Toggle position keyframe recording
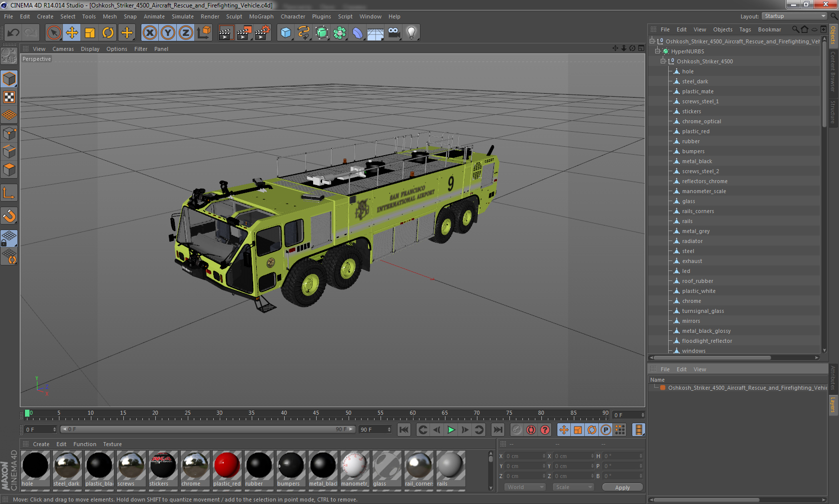Viewport: 839px width, 504px height. pyautogui.click(x=564, y=430)
